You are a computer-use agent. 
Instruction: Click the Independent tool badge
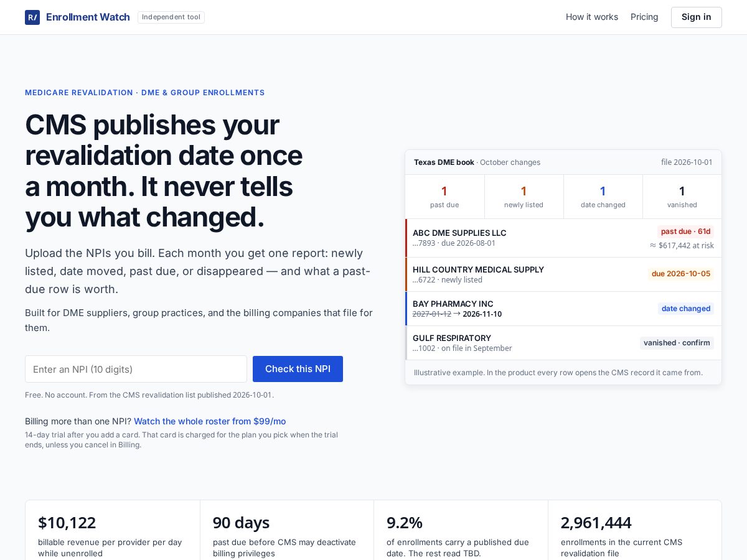point(171,17)
